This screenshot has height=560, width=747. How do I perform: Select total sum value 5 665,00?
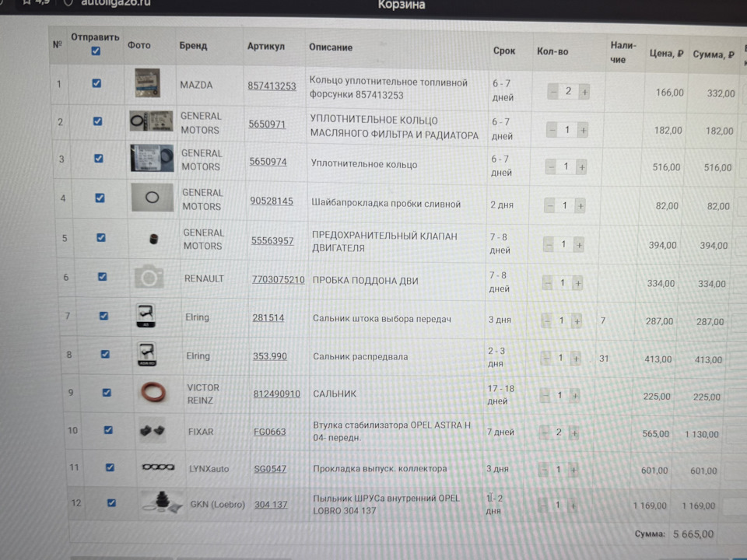tap(693, 534)
